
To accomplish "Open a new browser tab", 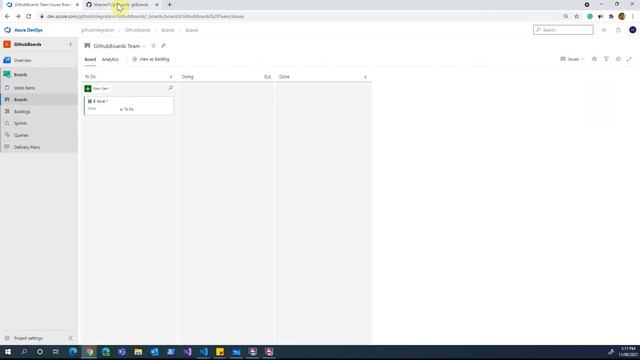I will coord(169,4).
